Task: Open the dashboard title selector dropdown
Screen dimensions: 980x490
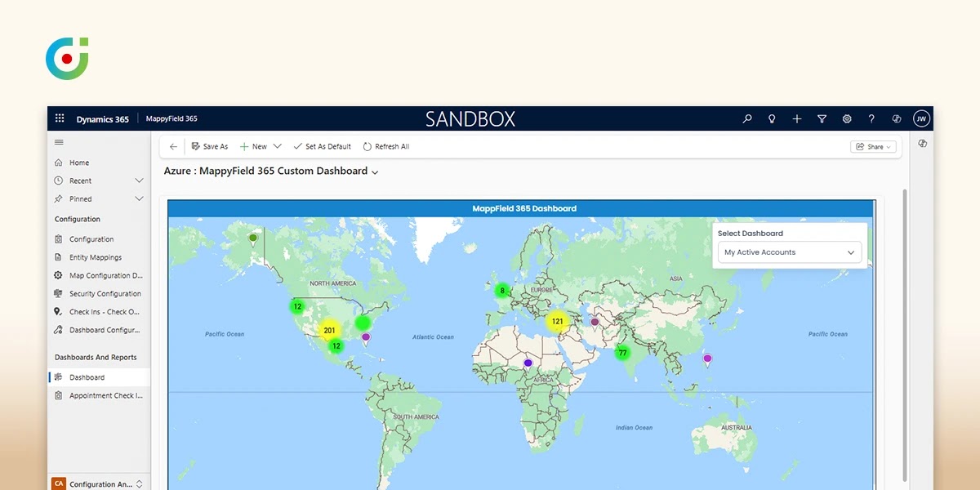Action: click(x=375, y=172)
